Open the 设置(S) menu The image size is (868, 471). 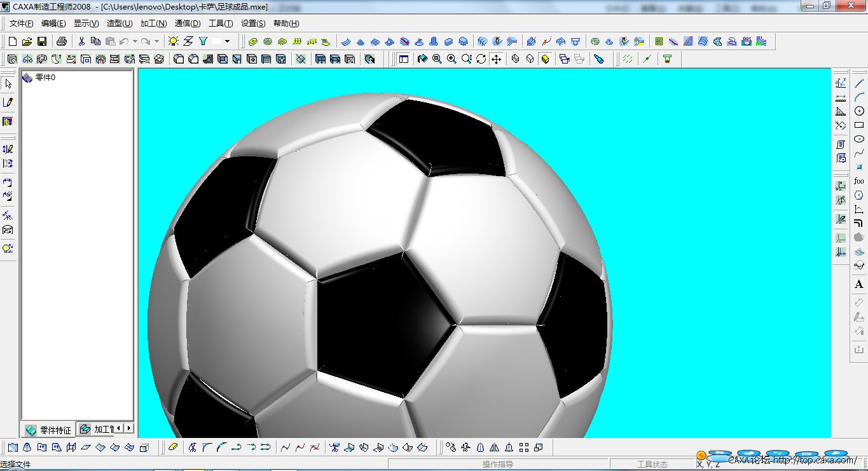click(253, 24)
